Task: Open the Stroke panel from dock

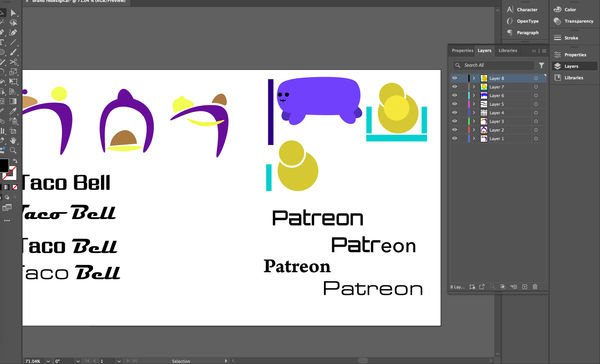Action: (x=566, y=38)
